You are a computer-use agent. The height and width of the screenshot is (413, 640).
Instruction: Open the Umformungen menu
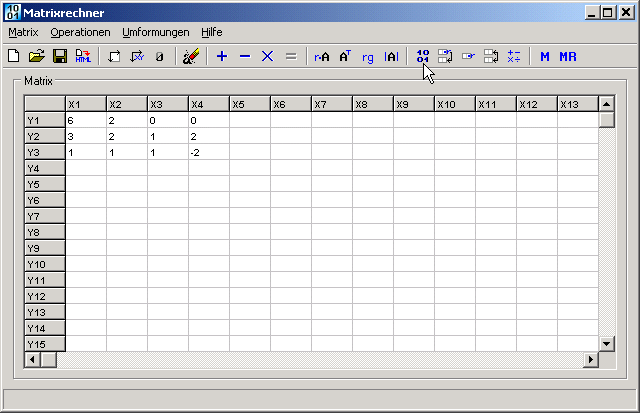pos(156,32)
